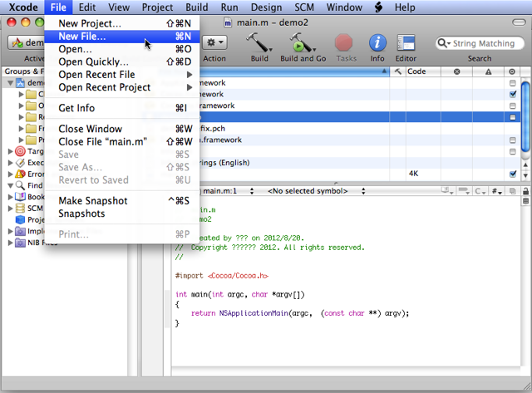Open the SCM menu in the menu bar
This screenshot has height=393, width=532.
pyautogui.click(x=304, y=7)
